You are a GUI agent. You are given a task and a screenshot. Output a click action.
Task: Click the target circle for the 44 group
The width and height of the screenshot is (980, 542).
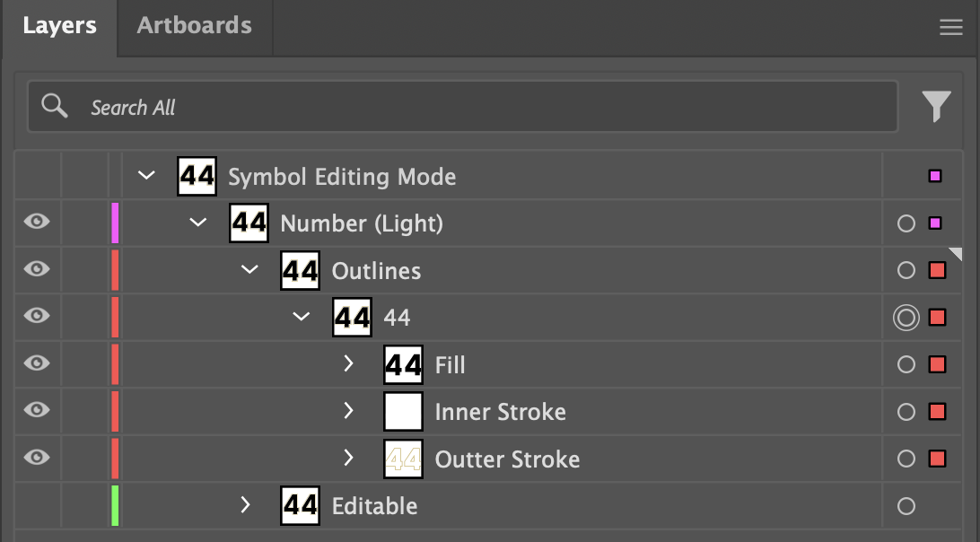click(906, 318)
